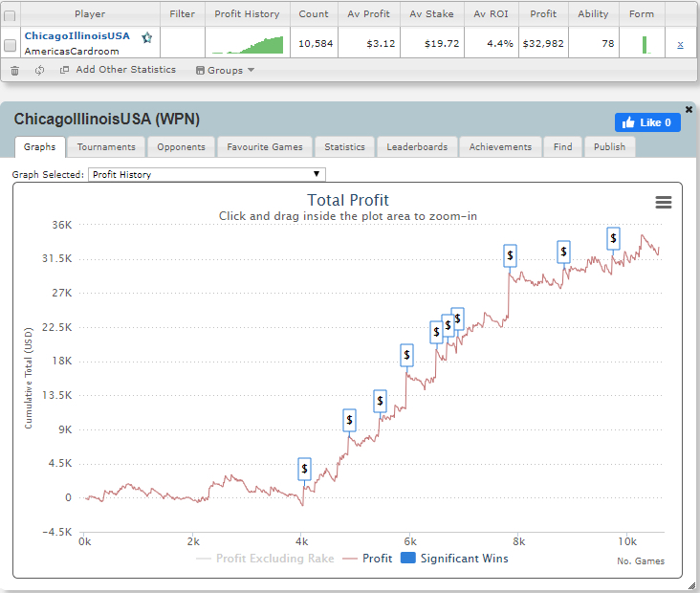The height and width of the screenshot is (593, 700).
Task: Click the significant win marker near 8k games
Action: (x=511, y=255)
